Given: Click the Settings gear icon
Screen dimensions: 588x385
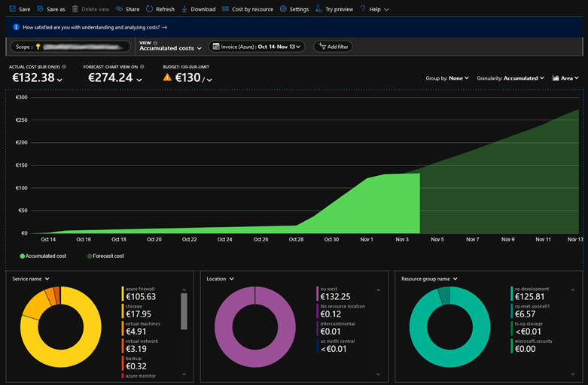Looking at the screenshot, I should pyautogui.click(x=283, y=9).
